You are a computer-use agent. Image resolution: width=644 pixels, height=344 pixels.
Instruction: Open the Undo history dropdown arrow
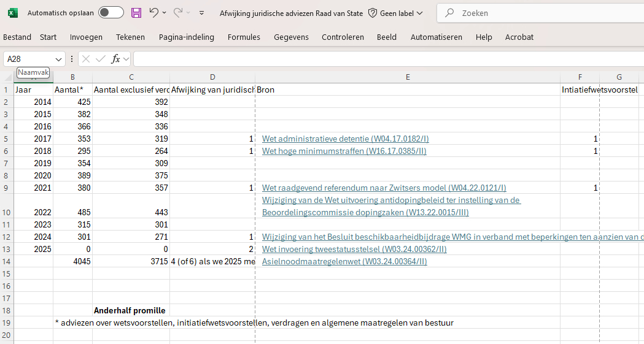click(x=164, y=13)
